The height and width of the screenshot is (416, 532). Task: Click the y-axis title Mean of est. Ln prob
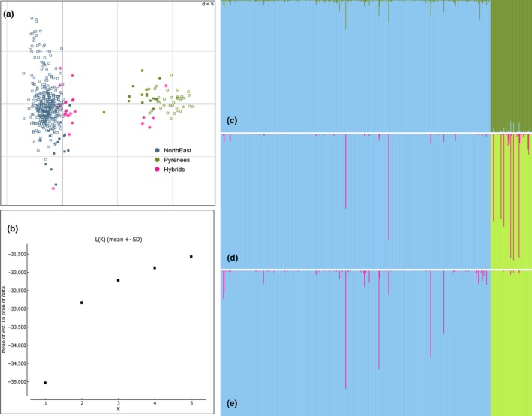coord(4,319)
